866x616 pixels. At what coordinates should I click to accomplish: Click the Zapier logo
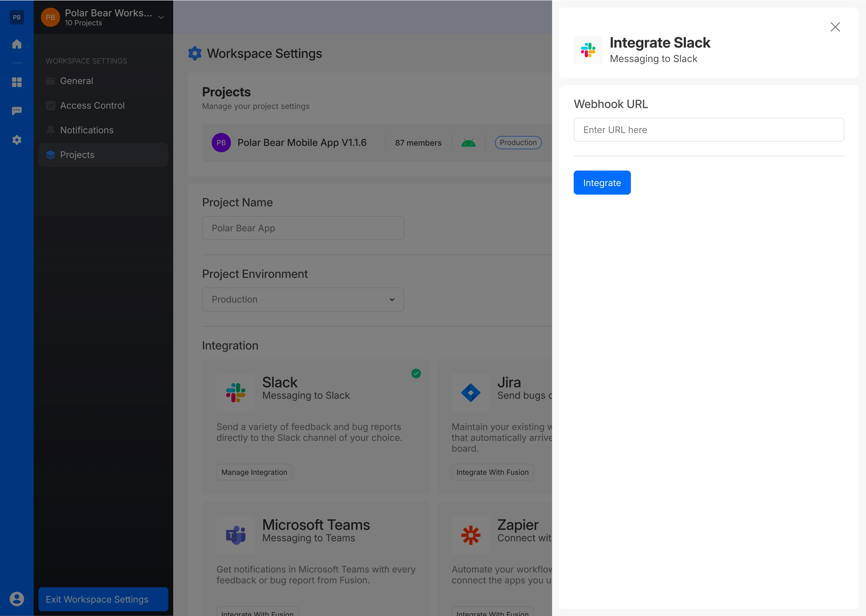tap(471, 535)
